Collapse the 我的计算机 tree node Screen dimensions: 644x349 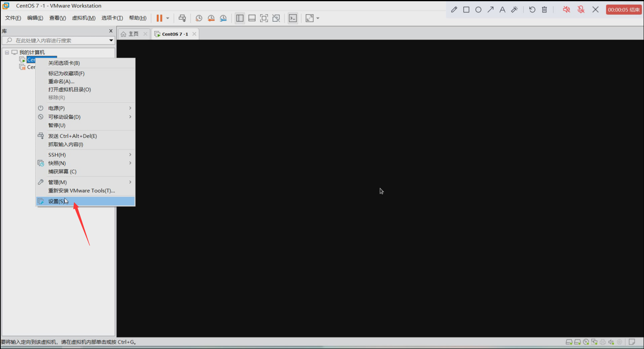click(x=7, y=52)
